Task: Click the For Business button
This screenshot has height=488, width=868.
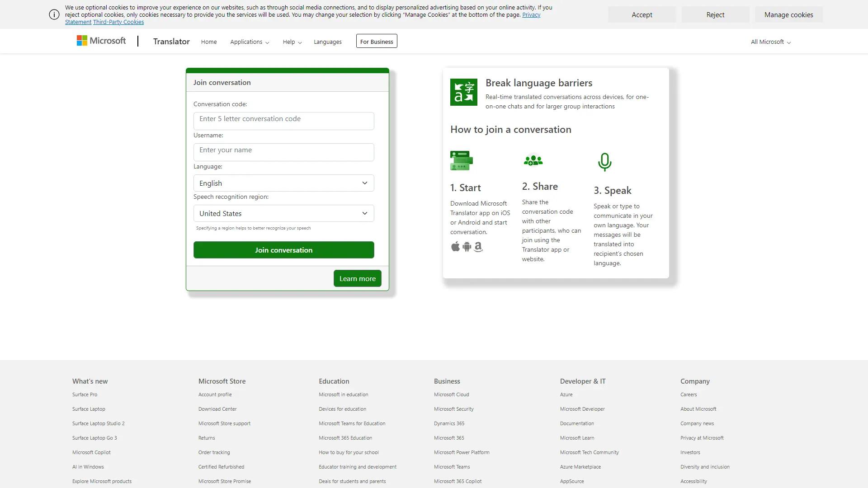Action: point(377,41)
